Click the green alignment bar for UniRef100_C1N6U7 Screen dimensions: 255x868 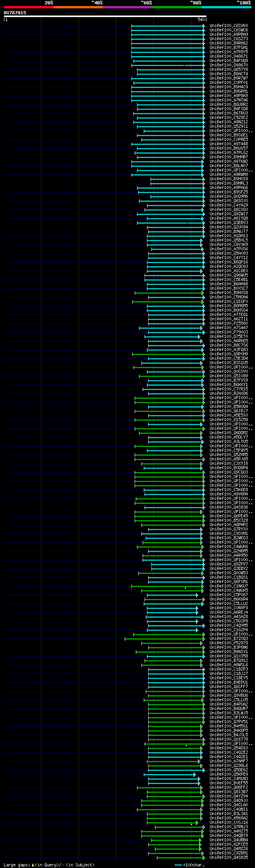point(167,586)
